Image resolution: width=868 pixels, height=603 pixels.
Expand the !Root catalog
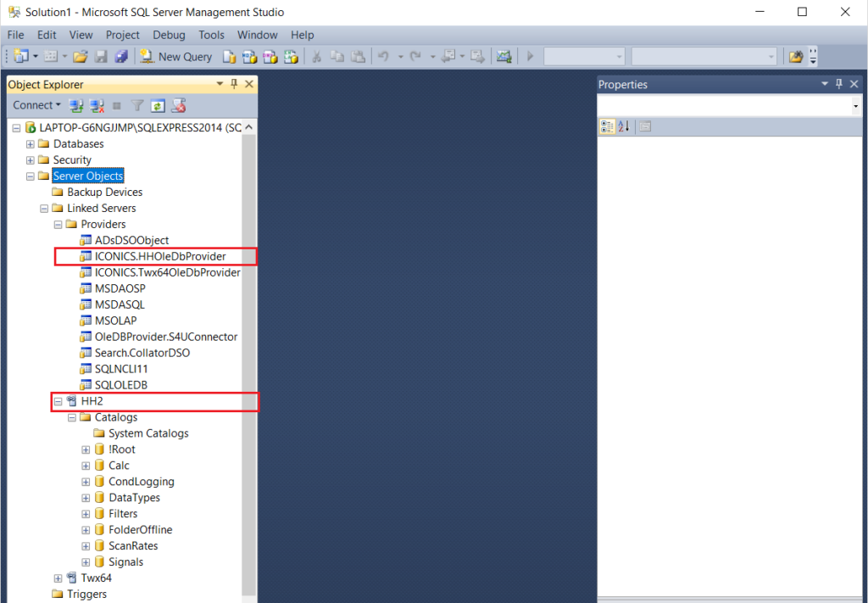coord(86,449)
